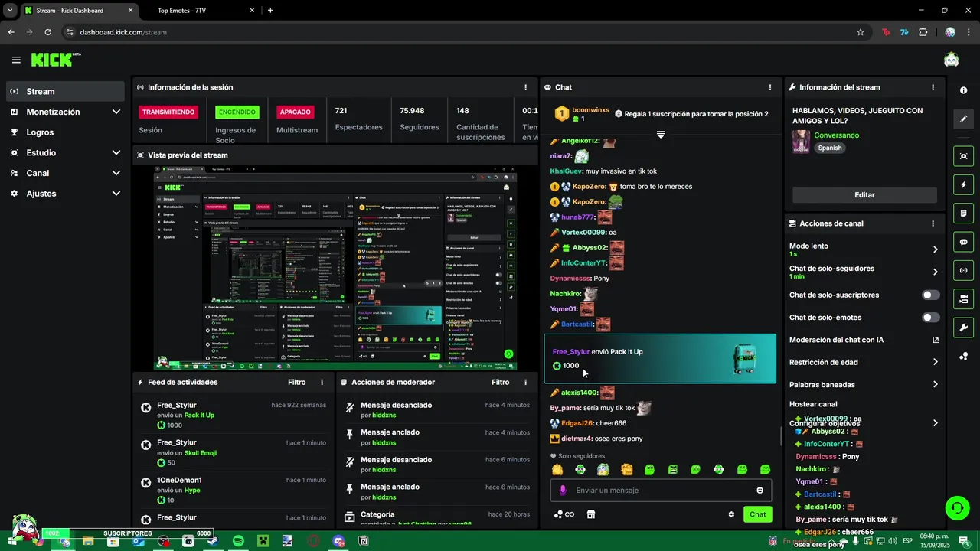
Task: Open Logros in left sidebar
Action: 65,132
